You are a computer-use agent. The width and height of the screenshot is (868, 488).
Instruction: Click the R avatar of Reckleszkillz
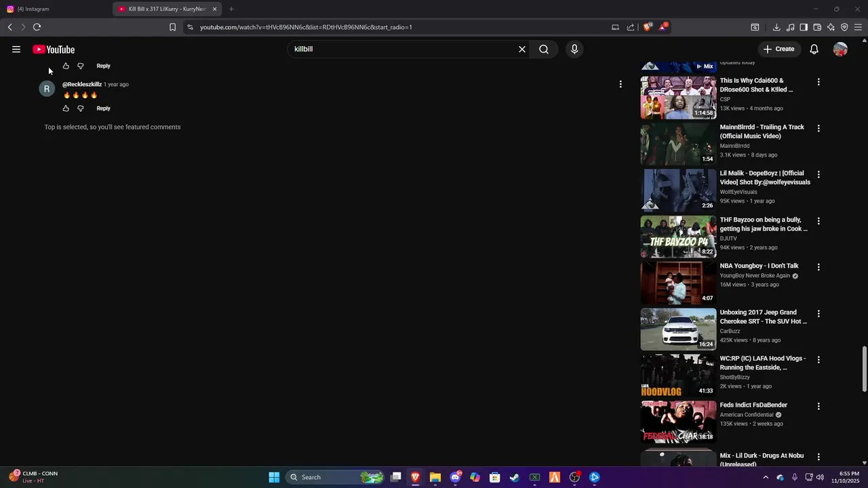click(47, 89)
